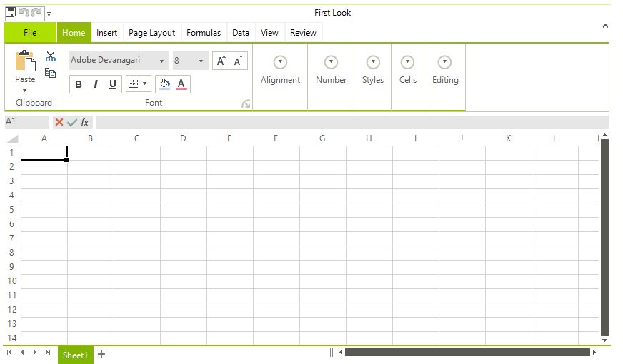Click the Cut scissors icon
The image size is (623, 364).
tap(51, 56)
